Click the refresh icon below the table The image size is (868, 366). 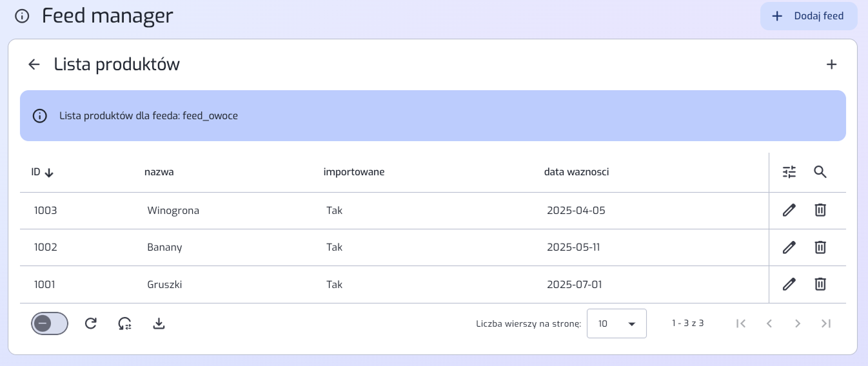click(x=91, y=323)
